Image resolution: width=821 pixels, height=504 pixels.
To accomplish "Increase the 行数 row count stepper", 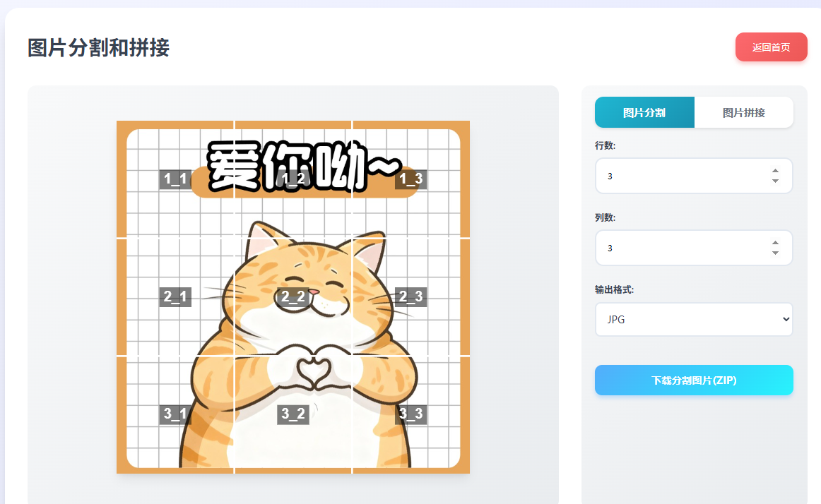I will (x=775, y=171).
